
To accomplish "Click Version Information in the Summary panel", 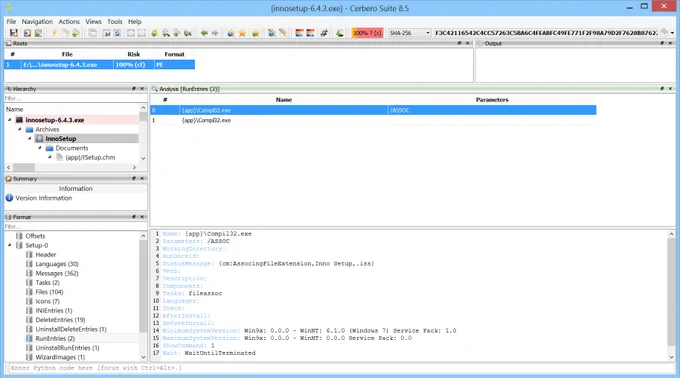I will (44, 198).
